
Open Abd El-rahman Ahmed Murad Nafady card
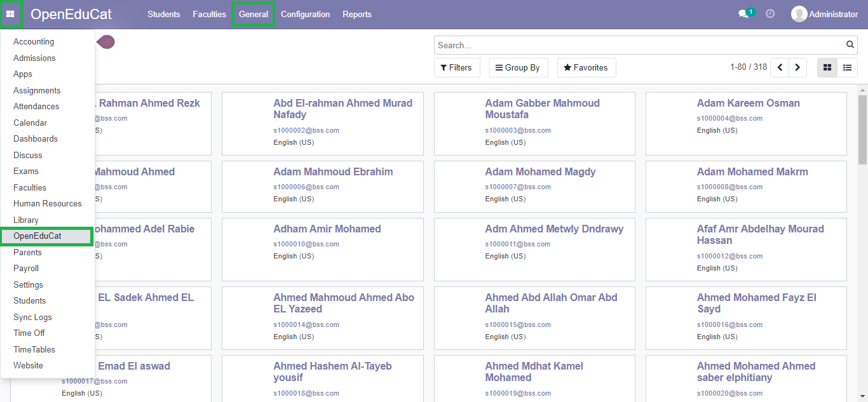pos(323,124)
